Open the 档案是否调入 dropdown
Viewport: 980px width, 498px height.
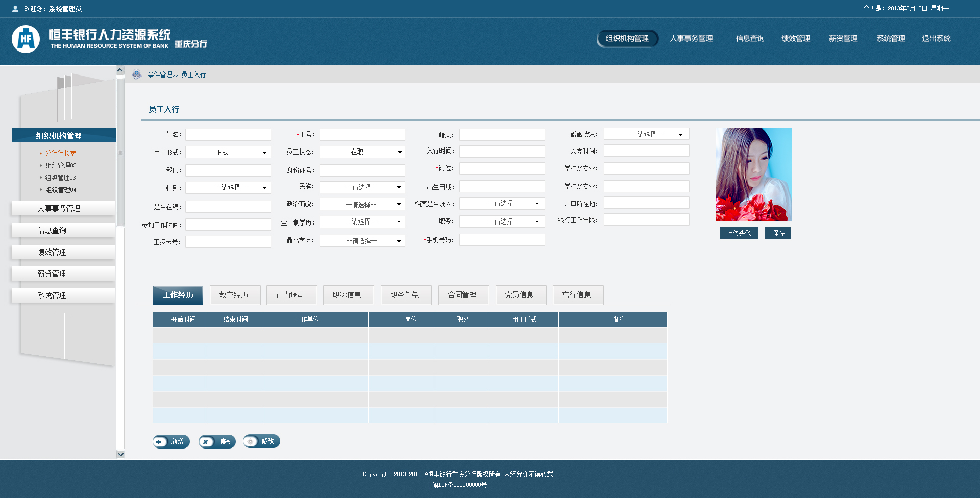tap(502, 203)
